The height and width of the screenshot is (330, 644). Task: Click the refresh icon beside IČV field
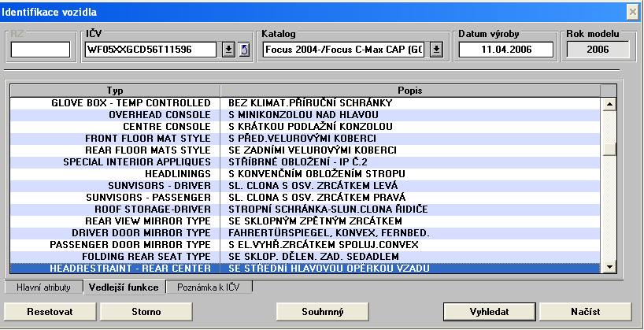click(244, 50)
